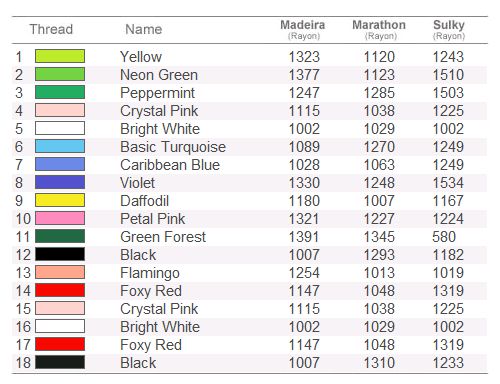Screen dimensions: 500x384
Task: Click the Caribbean Blue swatch
Action: [60, 164]
